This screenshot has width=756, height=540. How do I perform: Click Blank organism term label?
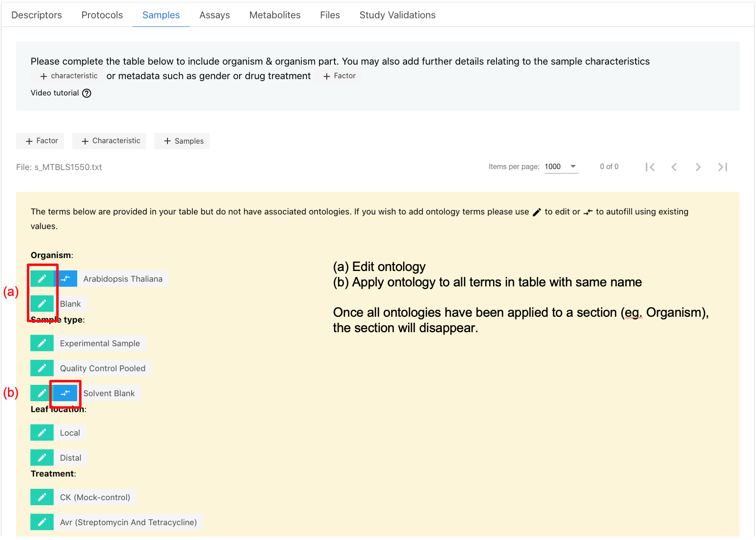71,304
